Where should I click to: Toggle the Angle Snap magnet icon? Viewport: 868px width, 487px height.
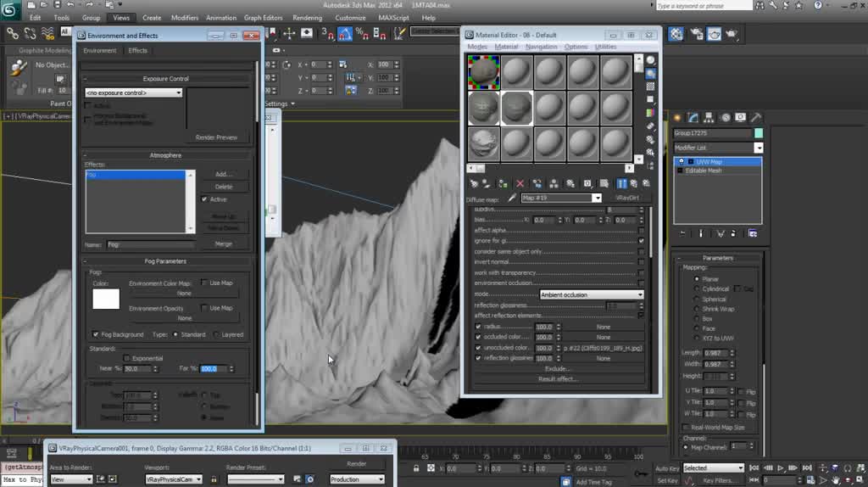tap(345, 34)
